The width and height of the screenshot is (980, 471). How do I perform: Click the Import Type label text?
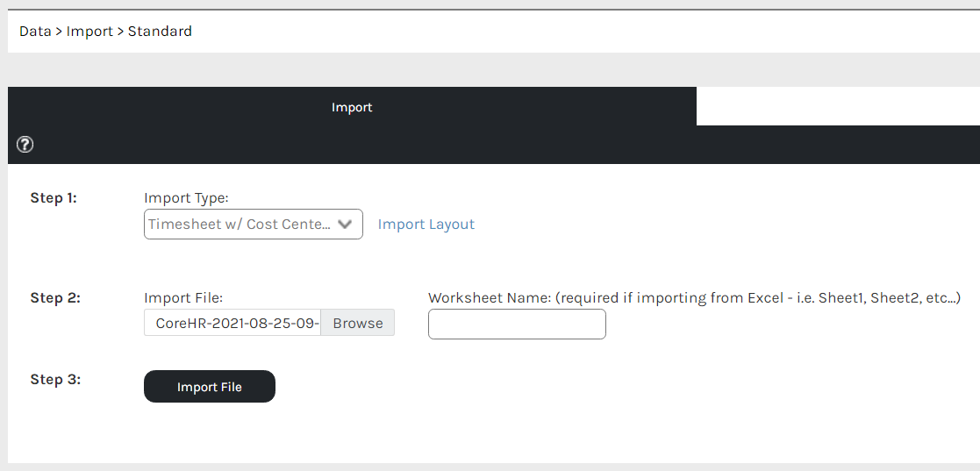[x=187, y=198]
